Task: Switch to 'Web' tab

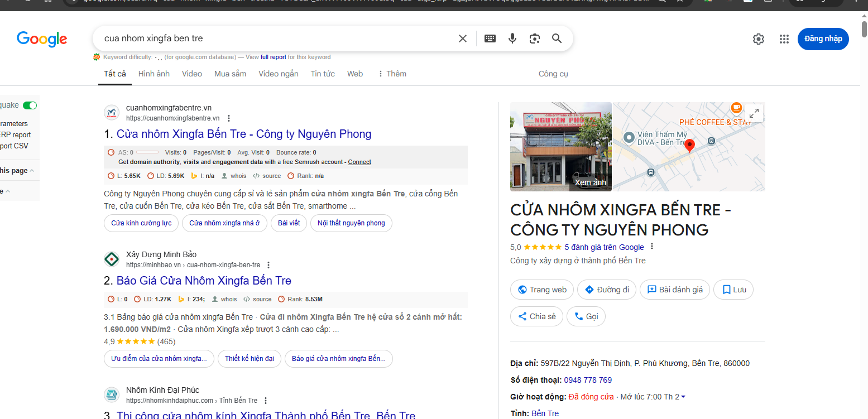Action: coord(355,74)
